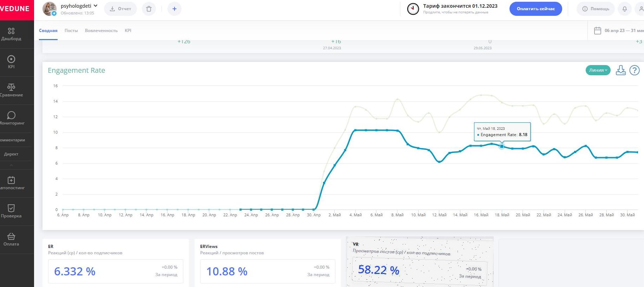This screenshot has width=644, height=287.
Task: Download report with Отчет button
Action: point(120,9)
